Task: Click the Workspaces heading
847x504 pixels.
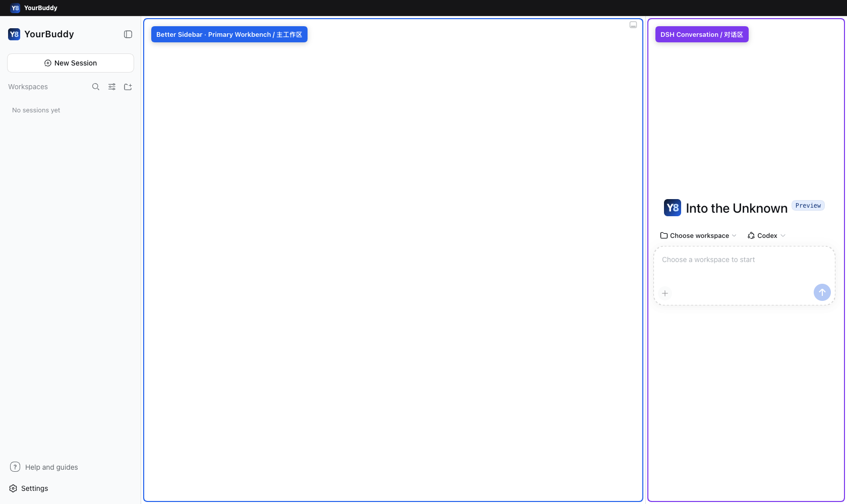Action: [28, 87]
